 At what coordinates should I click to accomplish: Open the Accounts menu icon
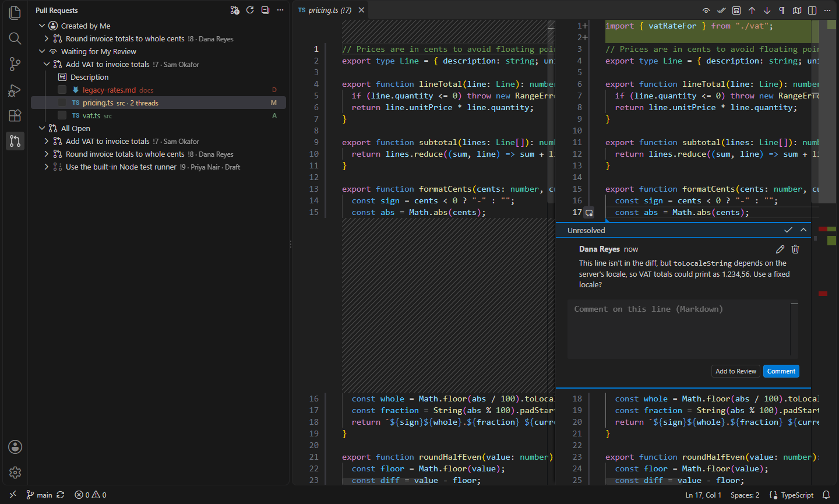(15, 447)
